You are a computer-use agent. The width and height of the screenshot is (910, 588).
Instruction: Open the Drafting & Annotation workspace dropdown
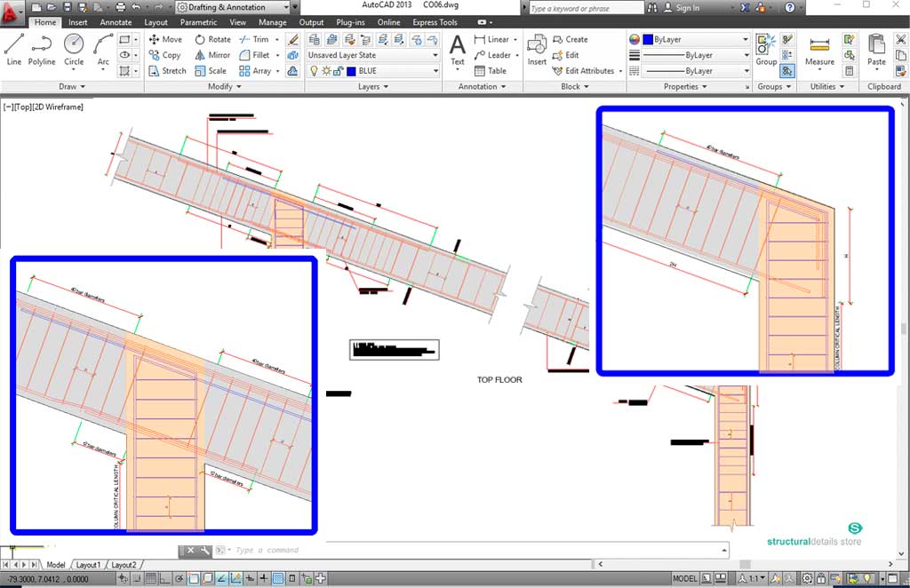point(239,7)
